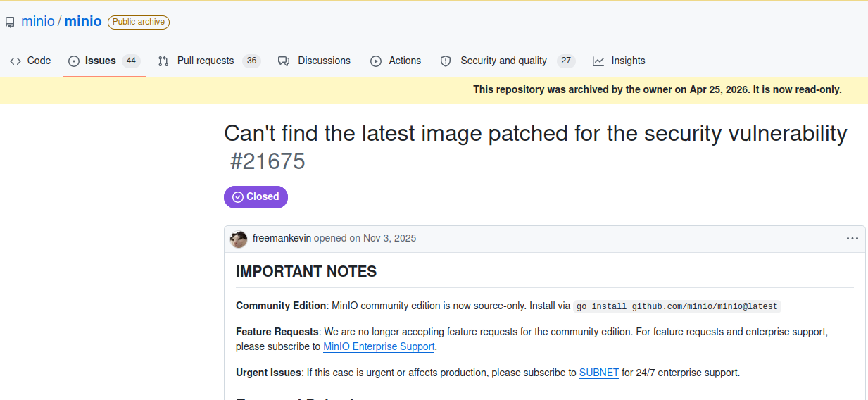
Task: Open the minio owner link
Action: pos(38,22)
